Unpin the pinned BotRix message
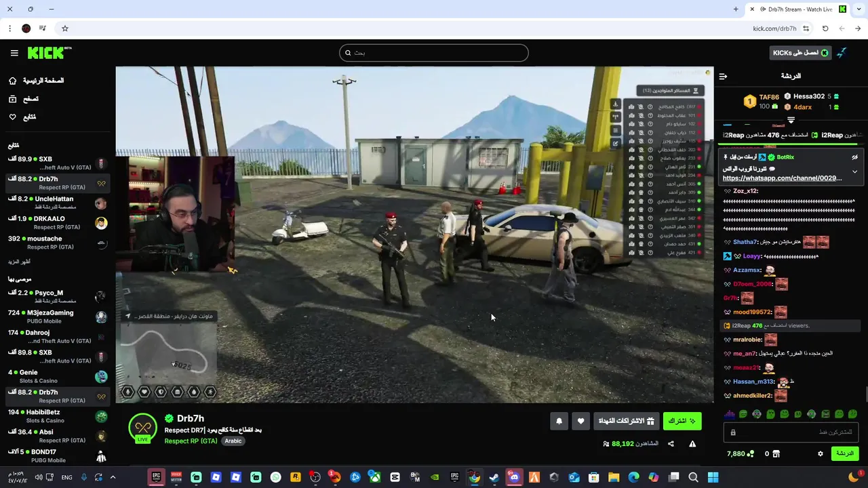Screen dimensions: 868x488 tap(854, 157)
